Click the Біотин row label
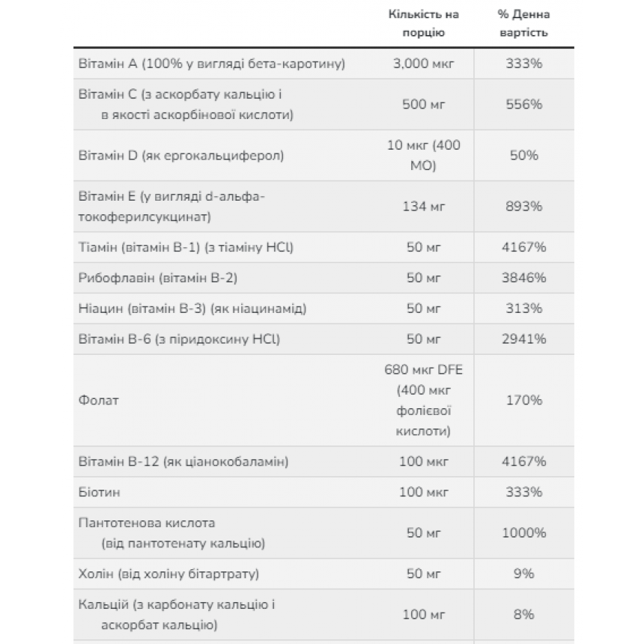Image resolution: width=644 pixels, height=644 pixels. click(x=99, y=492)
